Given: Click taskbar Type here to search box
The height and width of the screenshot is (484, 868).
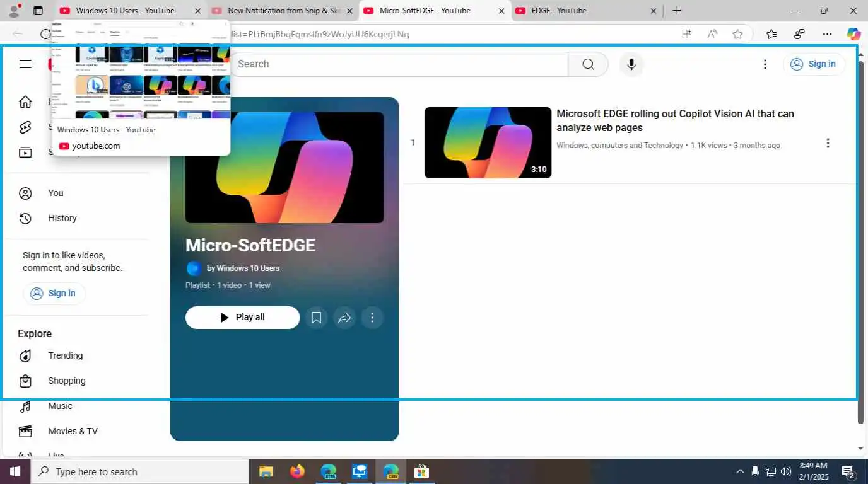Looking at the screenshot, I should 140,471.
